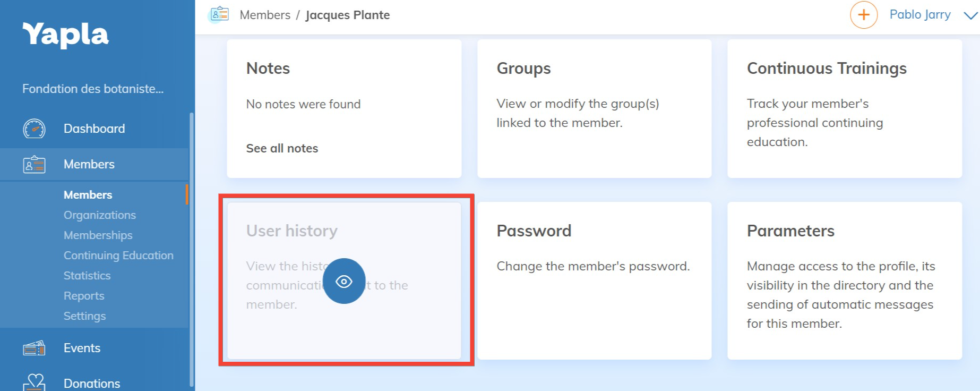980x391 pixels.
Task: Click the Events ticket icon
Action: point(35,348)
